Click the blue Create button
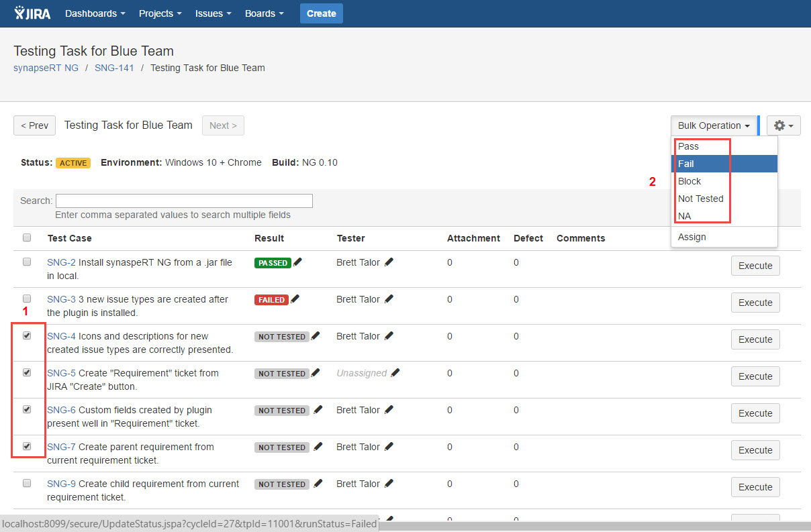The image size is (811, 532). click(322, 13)
